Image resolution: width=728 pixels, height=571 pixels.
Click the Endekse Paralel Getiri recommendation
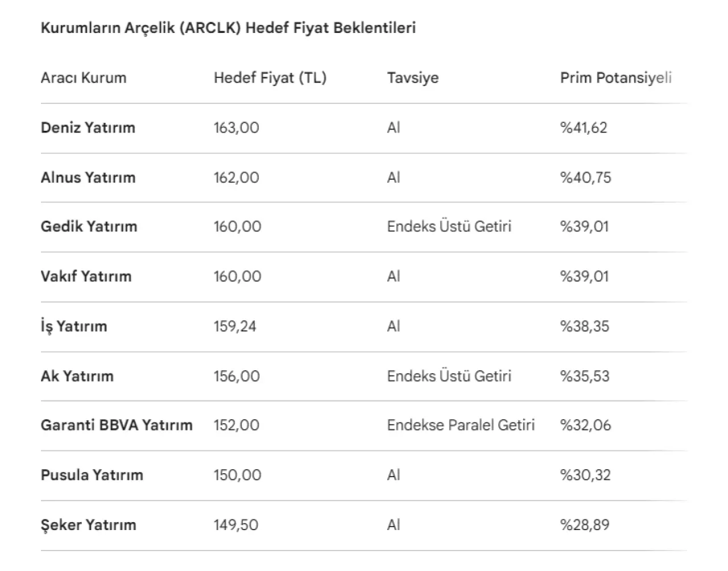pos(461,425)
